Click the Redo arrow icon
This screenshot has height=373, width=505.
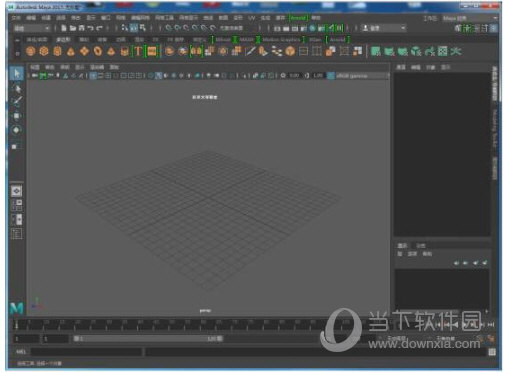click(x=99, y=28)
